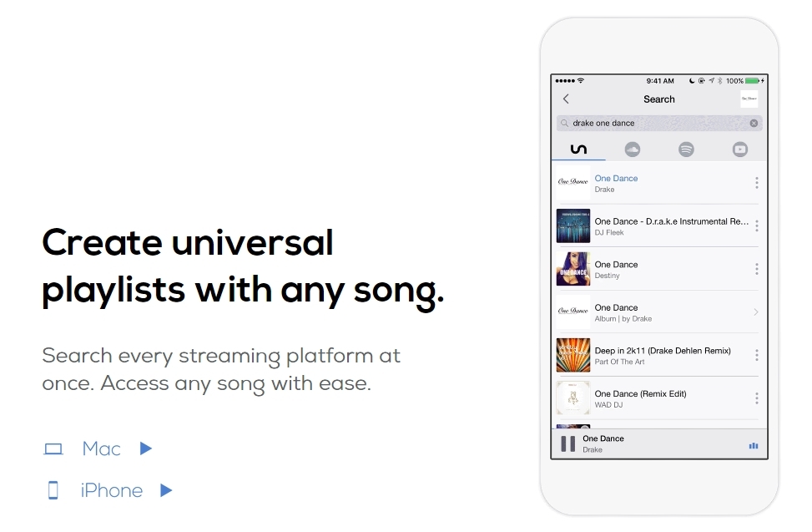Screen dimensions: 812x532
Task: Clear the search field text
Action: tap(754, 124)
